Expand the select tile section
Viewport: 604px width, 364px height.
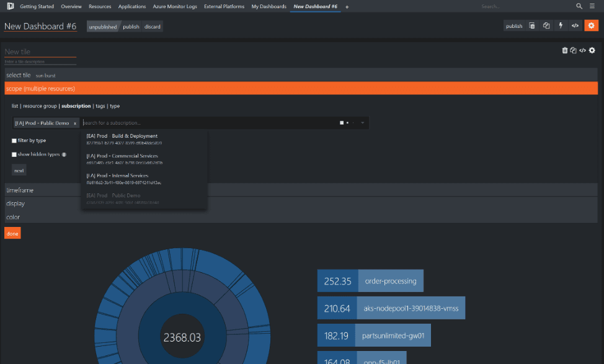click(301, 75)
